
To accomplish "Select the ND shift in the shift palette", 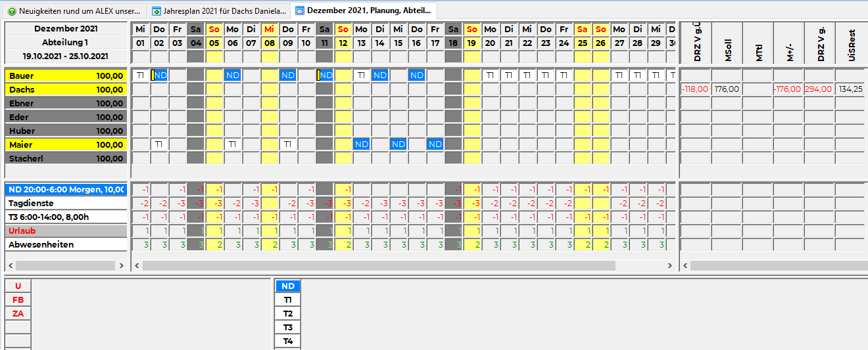I will tap(287, 286).
